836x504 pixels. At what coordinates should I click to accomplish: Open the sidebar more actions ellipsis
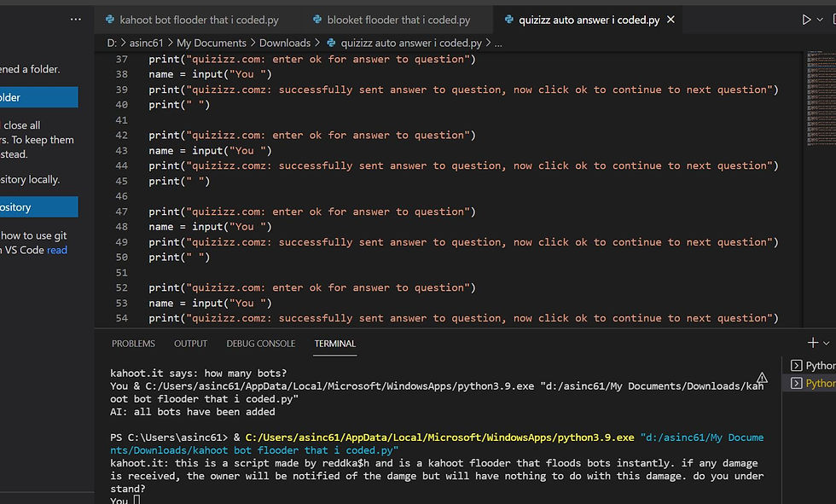[76, 20]
